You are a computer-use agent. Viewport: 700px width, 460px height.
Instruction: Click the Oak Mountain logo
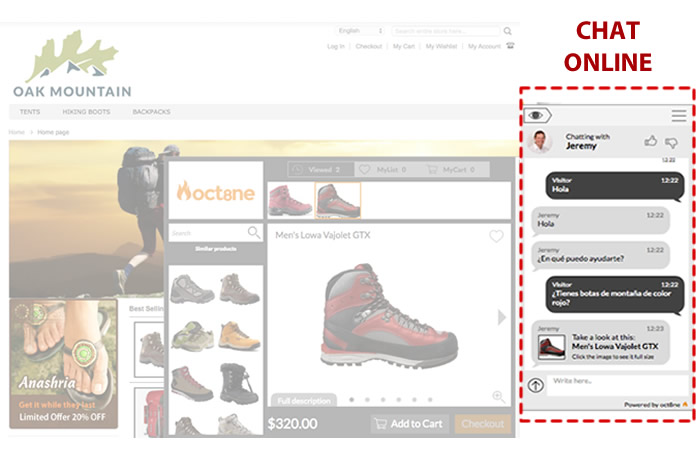(72, 63)
